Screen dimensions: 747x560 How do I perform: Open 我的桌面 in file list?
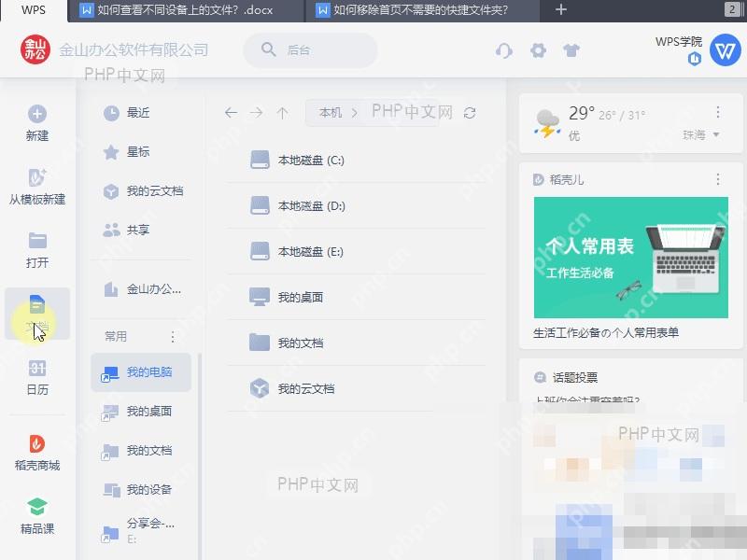click(x=355, y=297)
